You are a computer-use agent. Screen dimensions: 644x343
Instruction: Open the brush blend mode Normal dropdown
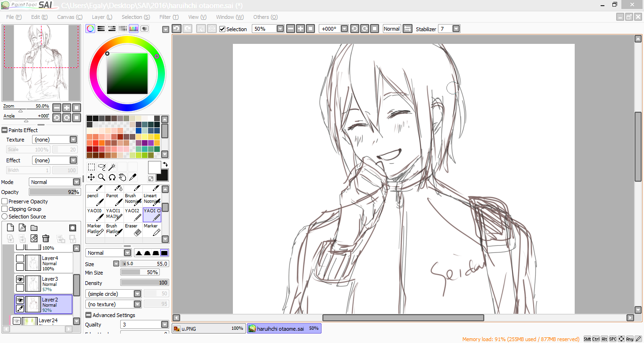click(x=108, y=253)
